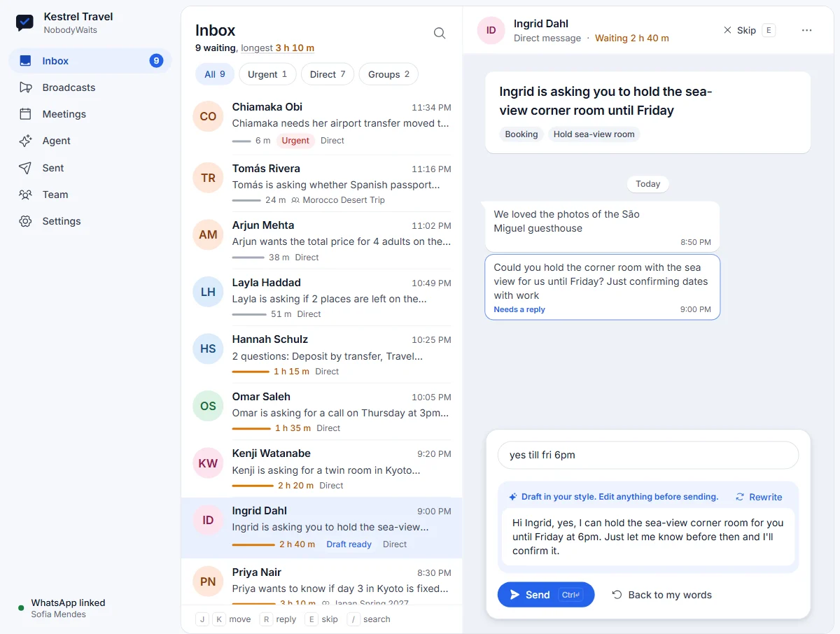Click the reply input with 'yes till fri 6pm'
This screenshot has height=634, width=840.
click(648, 455)
